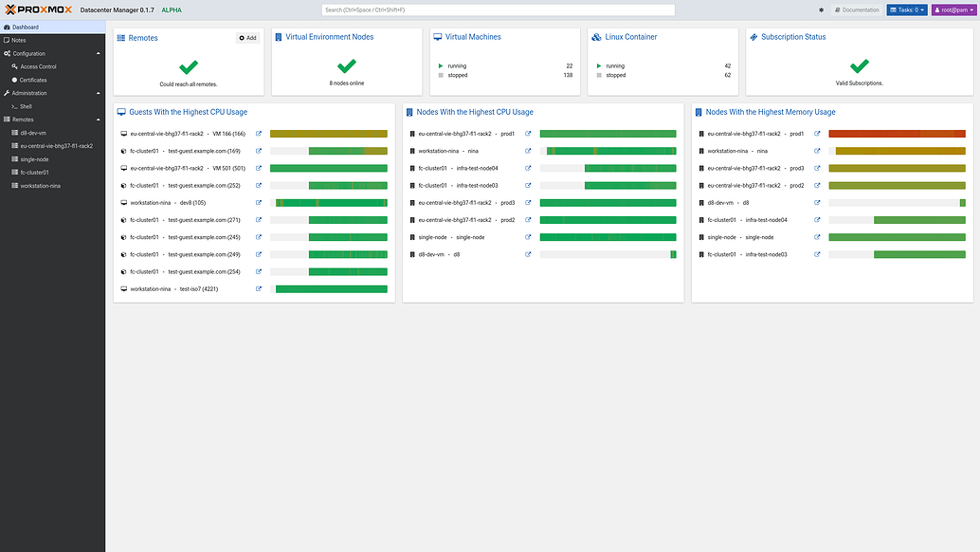Open external link next to prod1 node

tap(528, 134)
